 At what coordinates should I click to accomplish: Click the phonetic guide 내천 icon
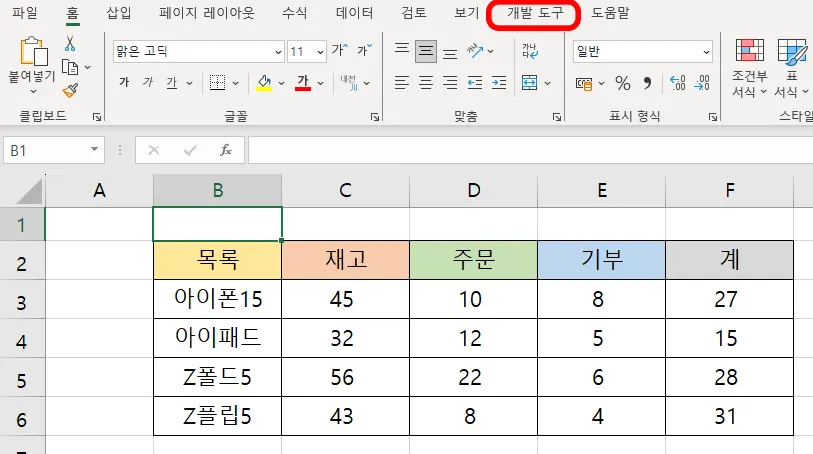349,82
